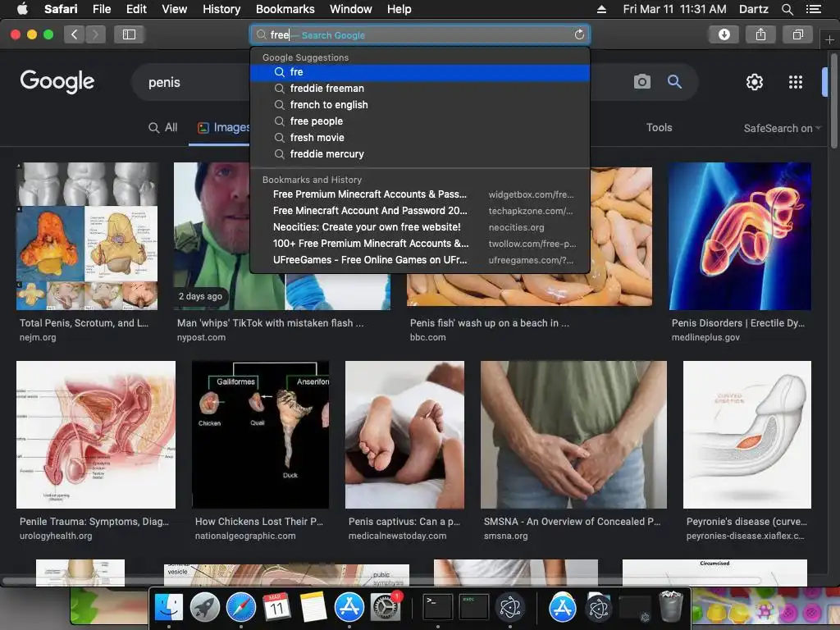Pick the 'fresh movie' suggestion
The height and width of the screenshot is (630, 840).
[x=420, y=138]
